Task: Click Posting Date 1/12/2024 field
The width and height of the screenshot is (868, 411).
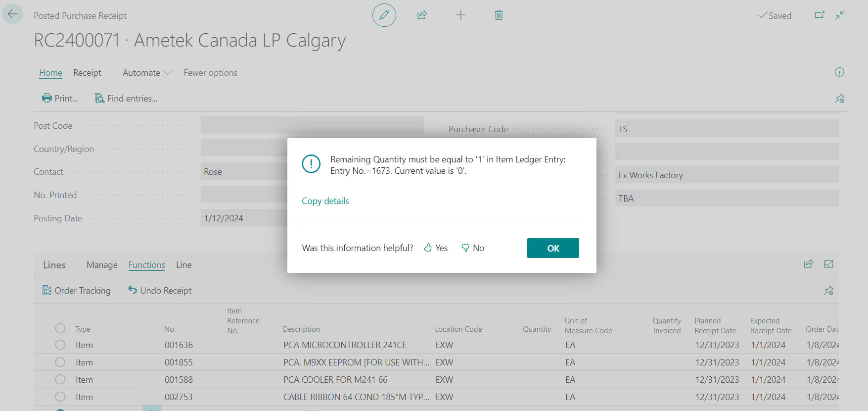Action: coord(244,218)
